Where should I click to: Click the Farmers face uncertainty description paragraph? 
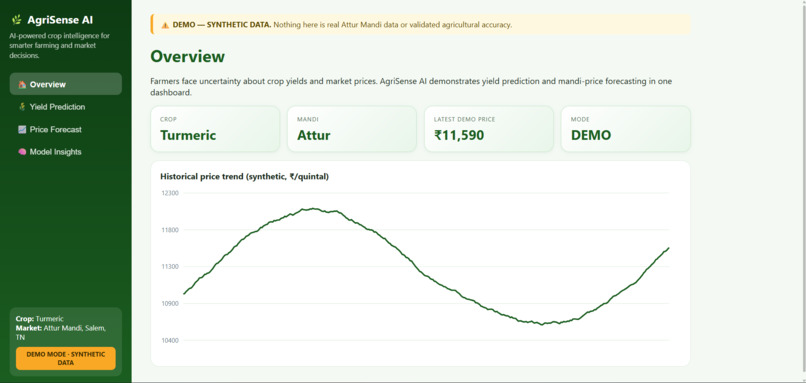(411, 87)
